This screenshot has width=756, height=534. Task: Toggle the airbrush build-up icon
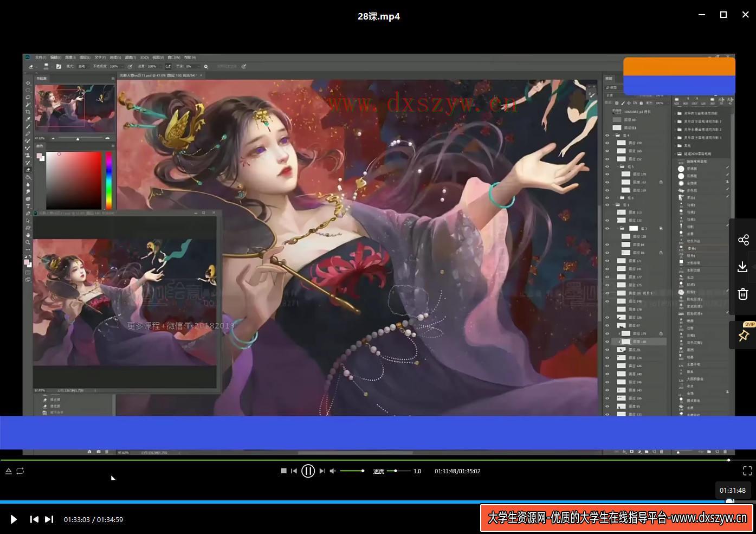[x=168, y=67]
